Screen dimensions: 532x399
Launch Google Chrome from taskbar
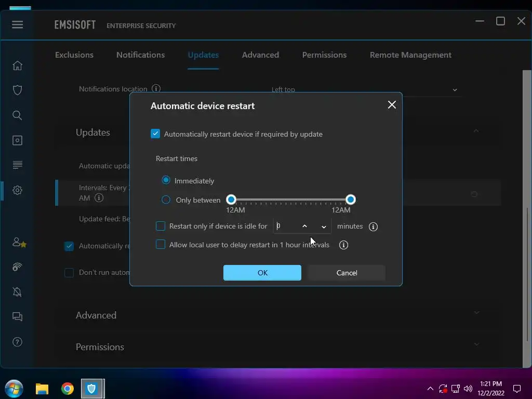[68, 389]
